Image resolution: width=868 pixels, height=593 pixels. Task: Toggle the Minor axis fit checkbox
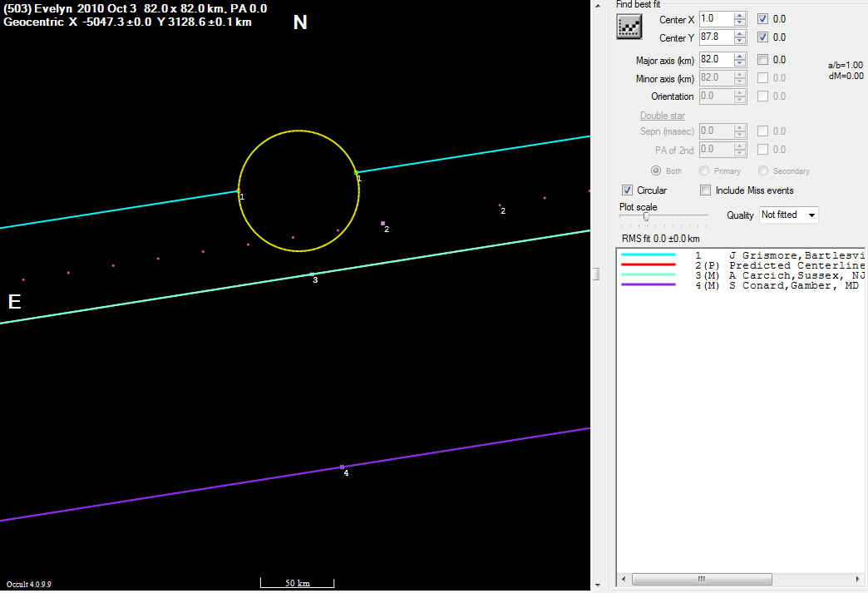click(x=762, y=77)
